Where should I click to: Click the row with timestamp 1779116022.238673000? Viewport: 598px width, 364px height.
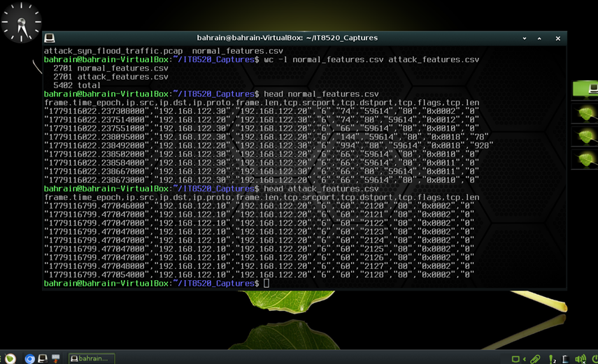pyautogui.click(x=262, y=180)
